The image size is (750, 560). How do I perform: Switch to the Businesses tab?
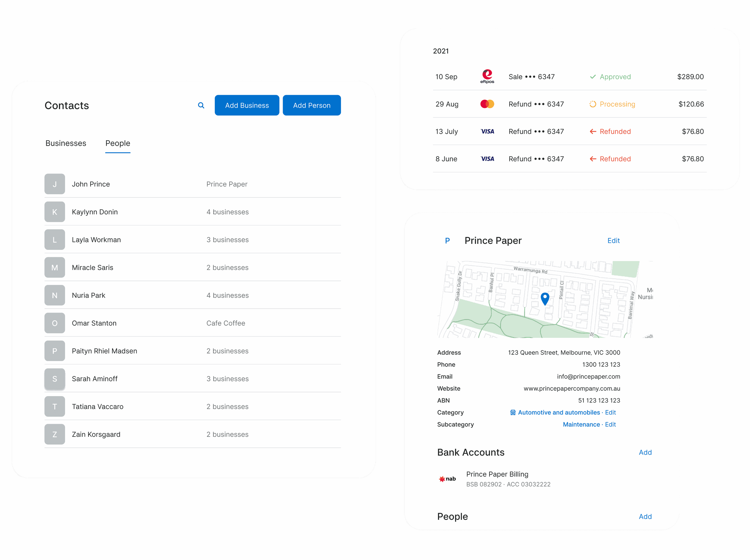coord(66,143)
